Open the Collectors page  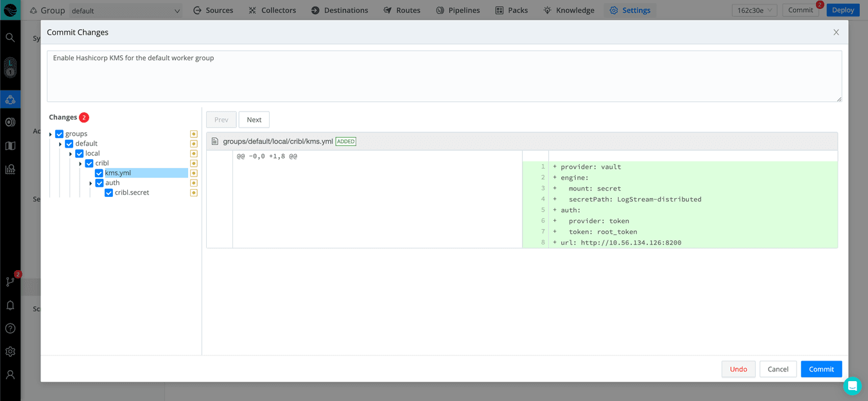pyautogui.click(x=272, y=10)
